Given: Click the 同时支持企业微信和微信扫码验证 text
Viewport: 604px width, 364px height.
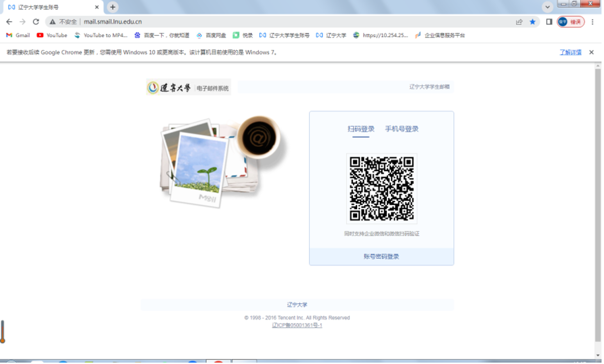Looking at the screenshot, I should (381, 234).
